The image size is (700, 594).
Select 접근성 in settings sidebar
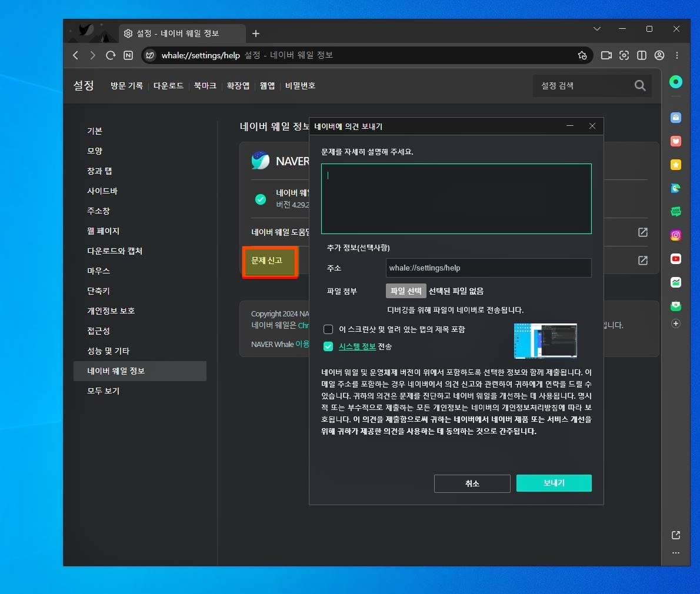(x=98, y=331)
